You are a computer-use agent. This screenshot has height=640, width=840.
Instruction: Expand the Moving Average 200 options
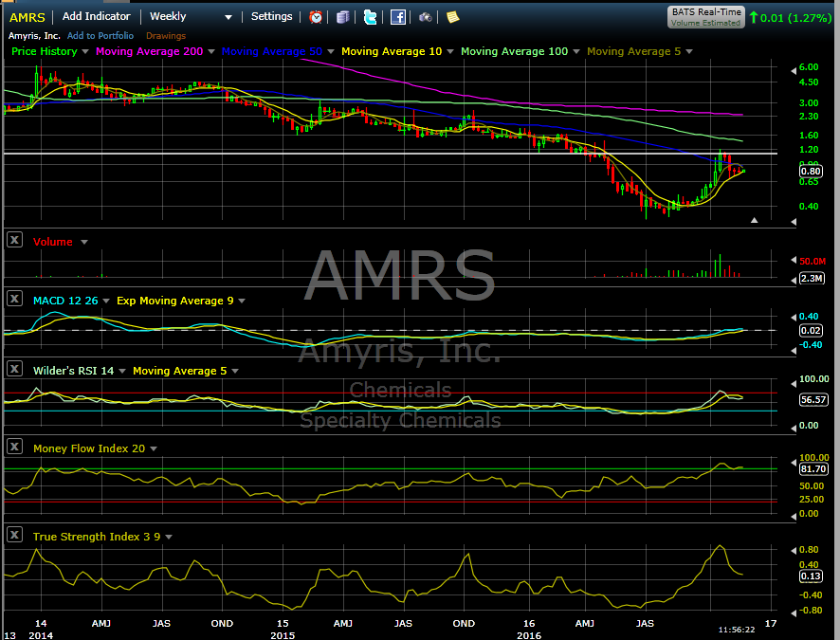pyautogui.click(x=210, y=51)
